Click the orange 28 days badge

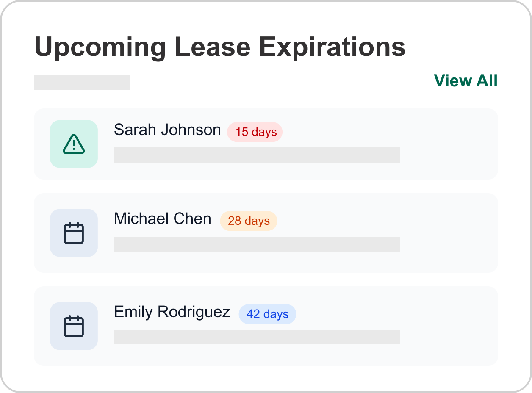point(249,221)
